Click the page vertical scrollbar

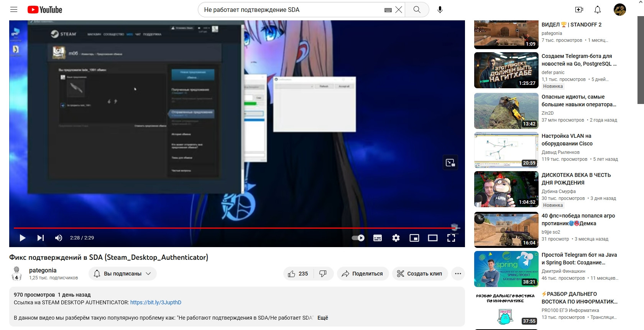coord(641,59)
